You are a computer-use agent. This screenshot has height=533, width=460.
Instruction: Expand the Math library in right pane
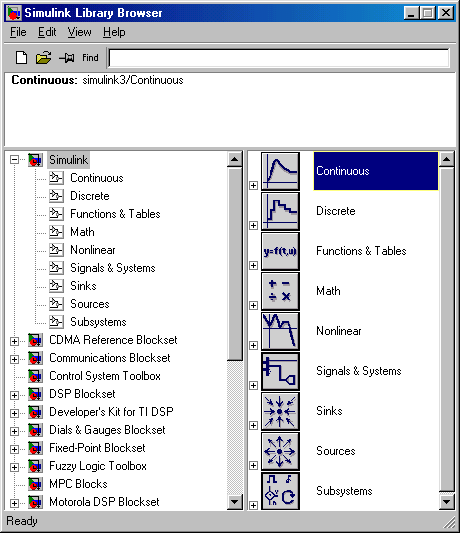pyautogui.click(x=253, y=306)
